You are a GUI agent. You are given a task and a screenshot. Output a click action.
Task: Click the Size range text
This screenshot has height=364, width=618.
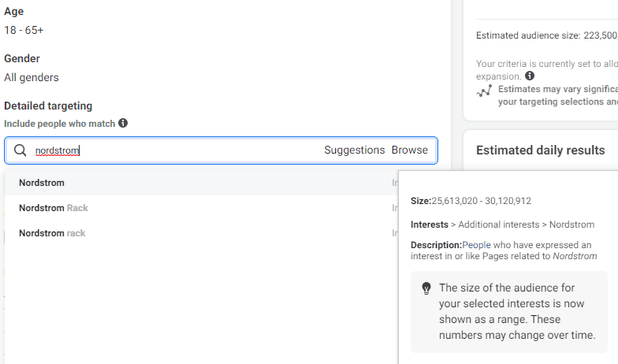(471, 201)
